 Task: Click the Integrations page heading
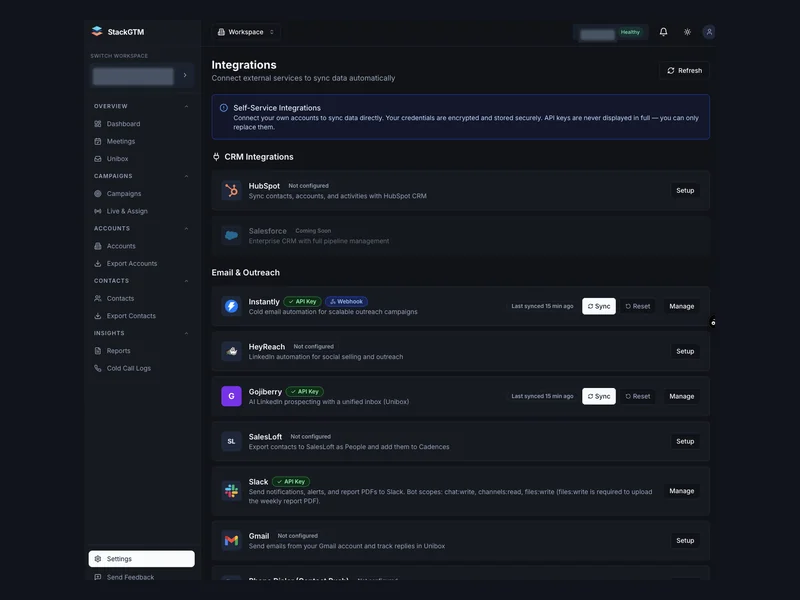coord(244,65)
